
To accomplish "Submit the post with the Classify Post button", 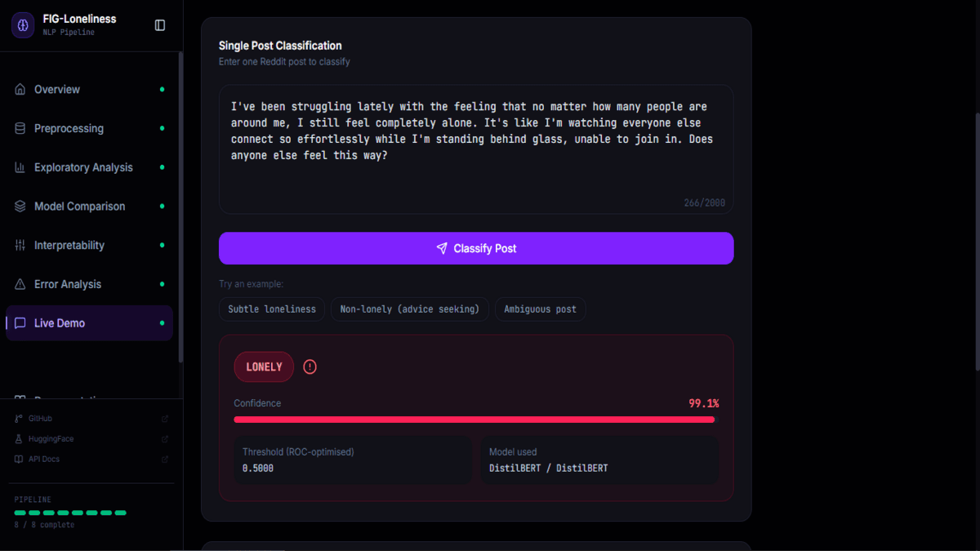I will point(476,248).
